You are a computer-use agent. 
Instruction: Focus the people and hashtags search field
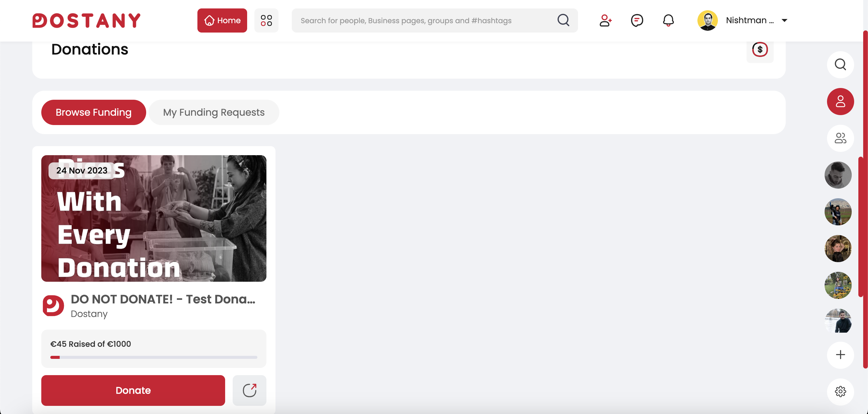(425, 20)
